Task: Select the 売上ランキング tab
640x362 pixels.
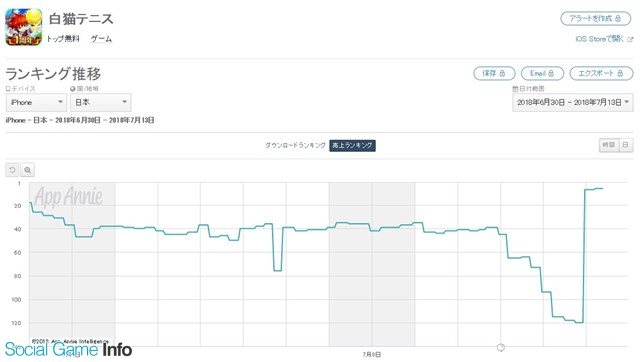Action: (x=352, y=145)
